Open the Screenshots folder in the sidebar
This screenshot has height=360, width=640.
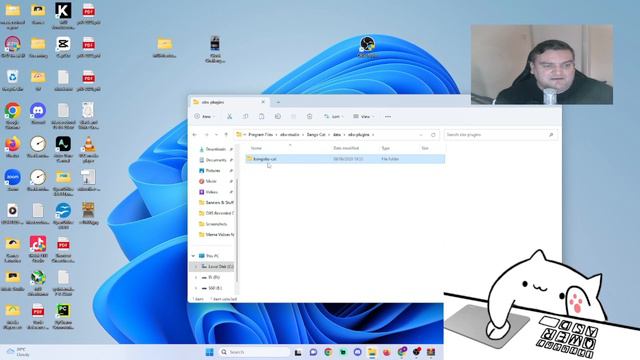[x=216, y=224]
